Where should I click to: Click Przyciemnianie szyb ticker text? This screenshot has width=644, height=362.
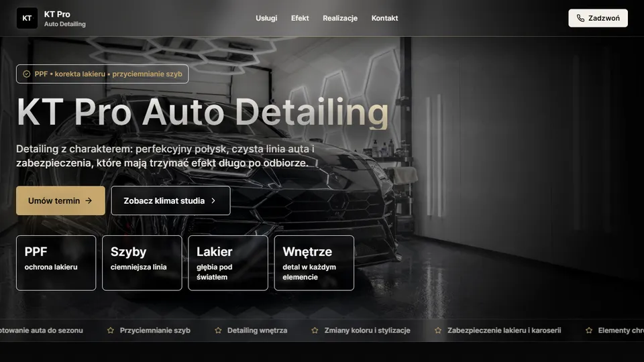point(155,330)
